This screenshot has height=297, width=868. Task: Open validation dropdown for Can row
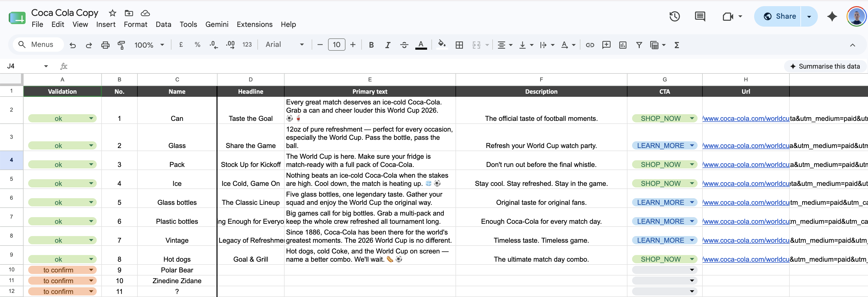[91, 118]
